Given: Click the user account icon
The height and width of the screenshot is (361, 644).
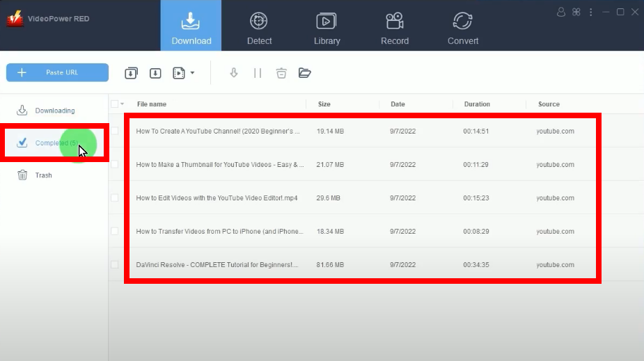Looking at the screenshot, I should coord(560,12).
